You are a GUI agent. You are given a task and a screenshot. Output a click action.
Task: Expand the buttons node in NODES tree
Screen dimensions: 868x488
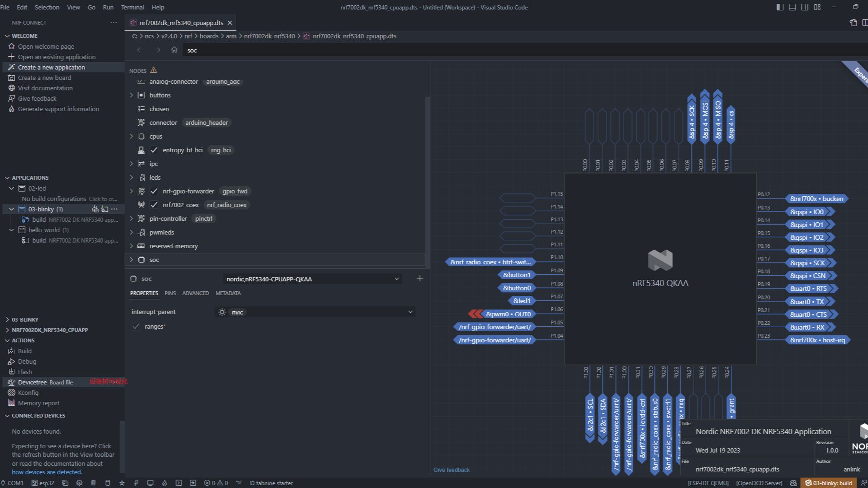(132, 95)
